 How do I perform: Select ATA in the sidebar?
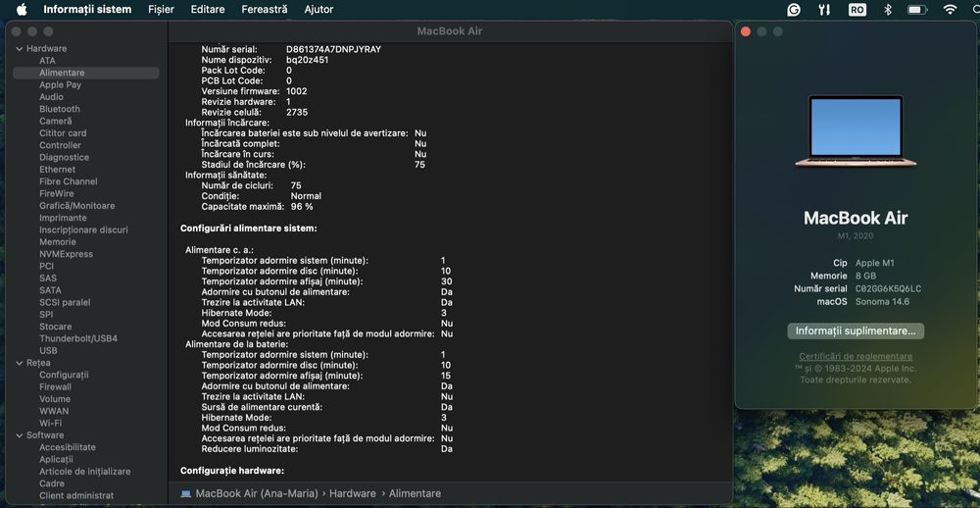47,61
